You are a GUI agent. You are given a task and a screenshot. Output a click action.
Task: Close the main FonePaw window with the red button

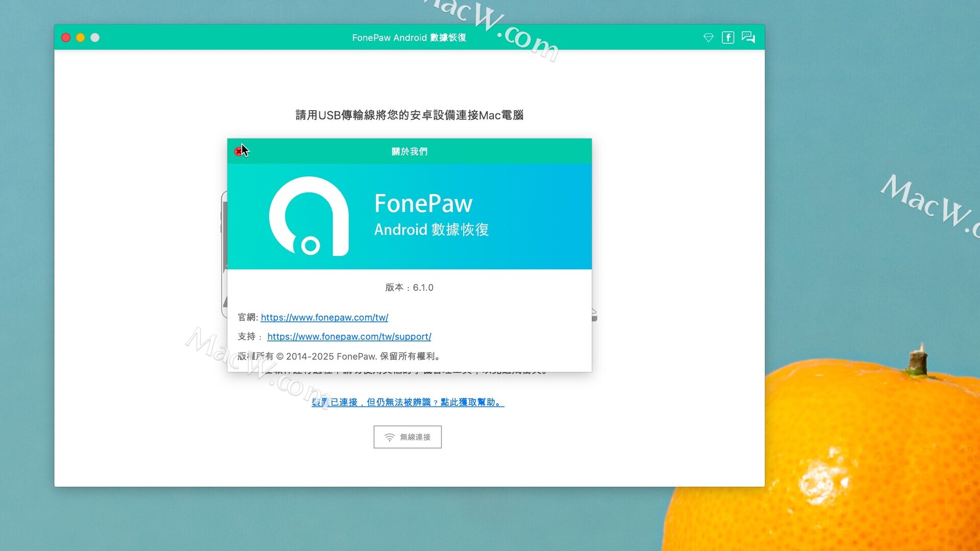[66, 38]
